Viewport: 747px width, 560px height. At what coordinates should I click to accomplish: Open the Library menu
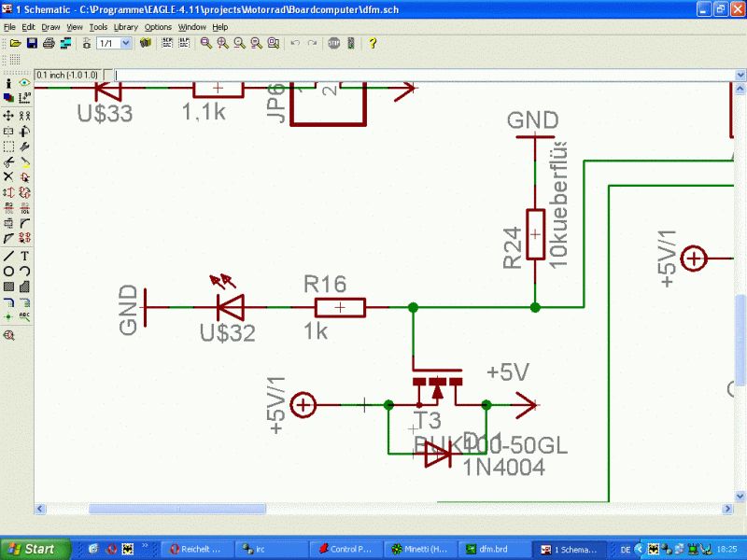125,27
